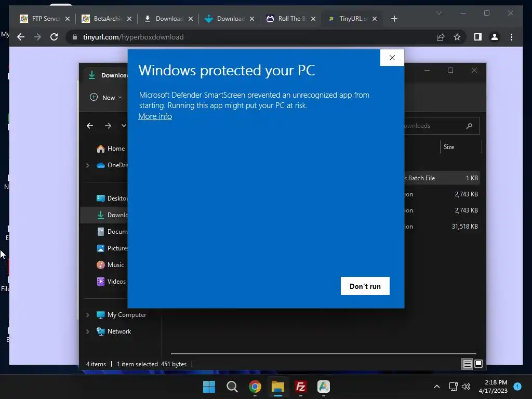Click back arrow in File Explorer

tap(90, 126)
